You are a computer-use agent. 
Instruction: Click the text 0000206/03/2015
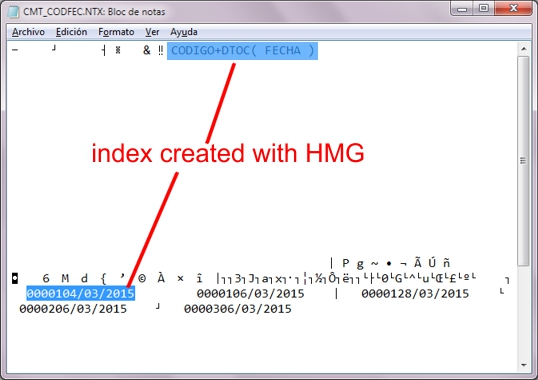click(x=73, y=309)
